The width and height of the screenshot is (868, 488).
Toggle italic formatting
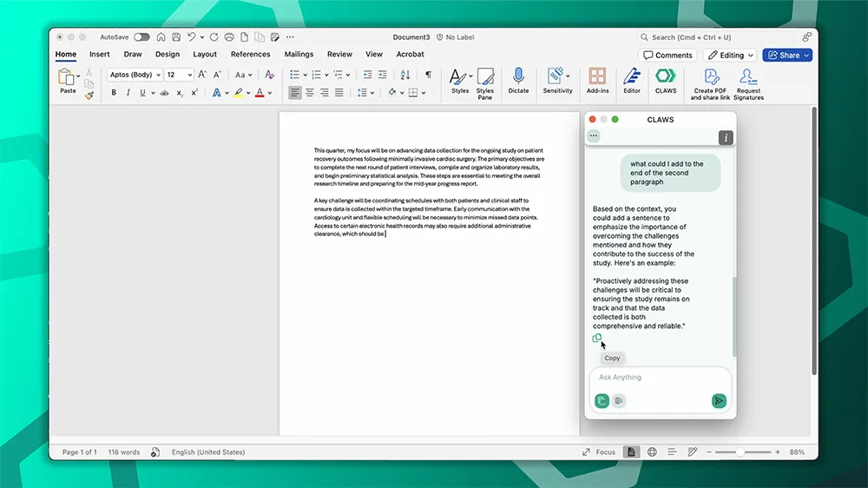(128, 93)
